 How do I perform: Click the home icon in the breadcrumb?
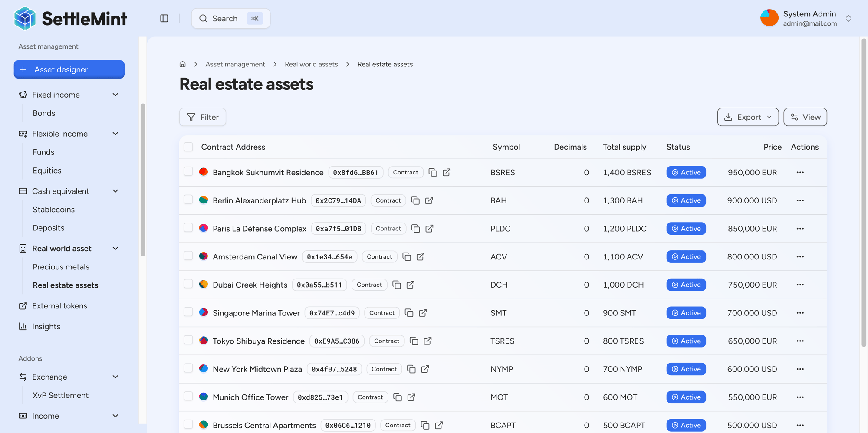click(x=182, y=64)
